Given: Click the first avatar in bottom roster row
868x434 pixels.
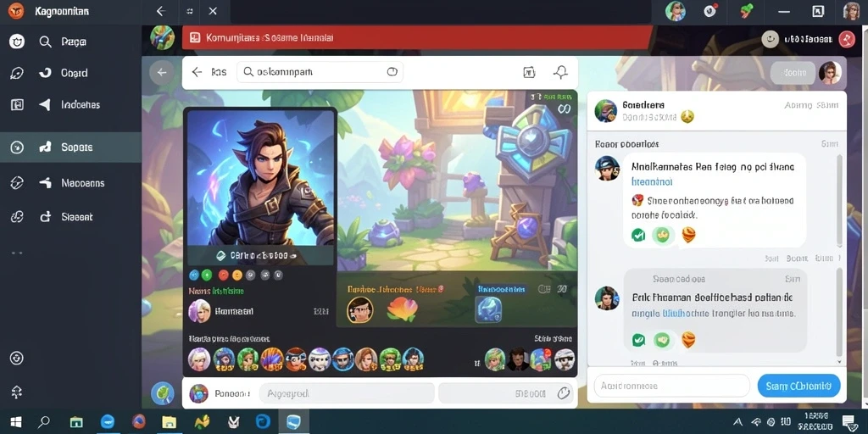Looking at the screenshot, I should coord(199,359).
